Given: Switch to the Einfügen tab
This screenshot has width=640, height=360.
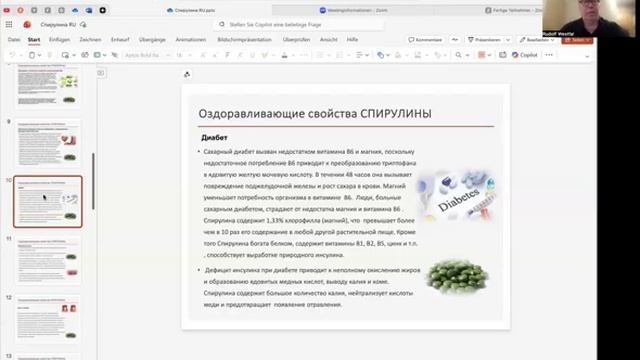Looking at the screenshot, I should click(59, 40).
